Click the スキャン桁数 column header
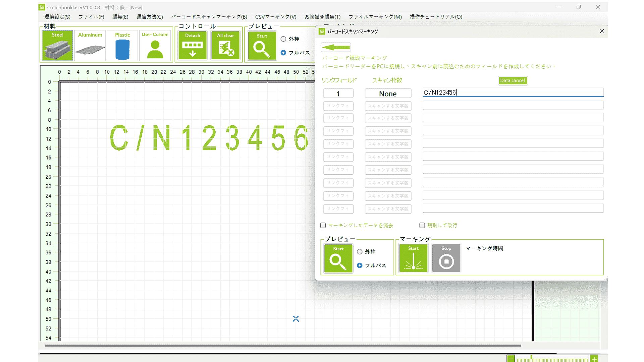Viewport: 644px width, 362px height. 387,80
